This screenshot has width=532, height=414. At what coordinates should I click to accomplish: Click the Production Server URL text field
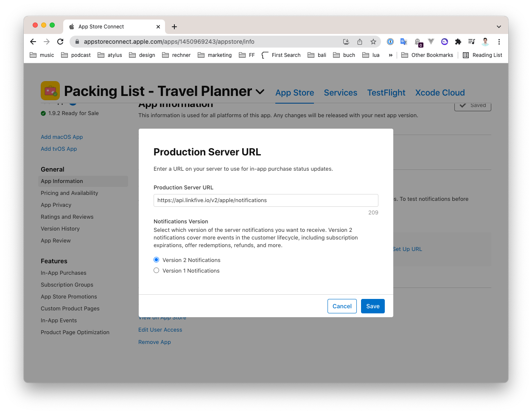pos(266,200)
